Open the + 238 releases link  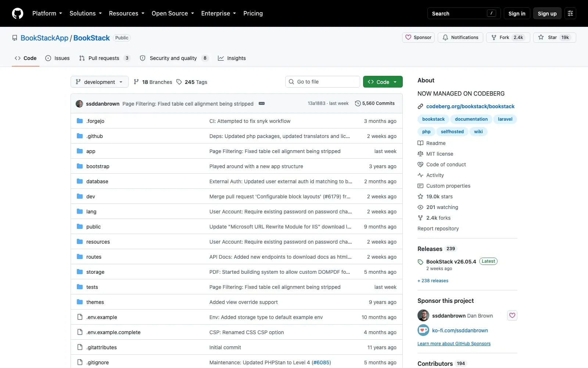pyautogui.click(x=433, y=281)
